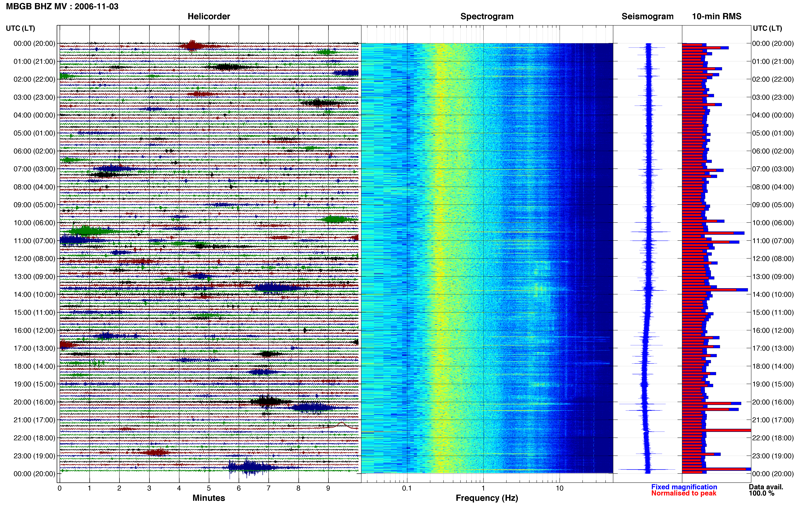Click the 10 frequency tick label

559,488
